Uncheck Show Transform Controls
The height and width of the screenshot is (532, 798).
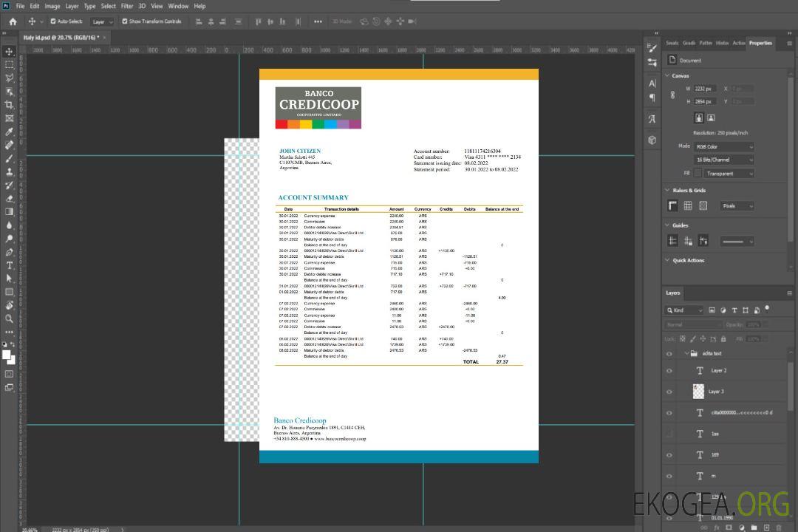click(x=125, y=21)
